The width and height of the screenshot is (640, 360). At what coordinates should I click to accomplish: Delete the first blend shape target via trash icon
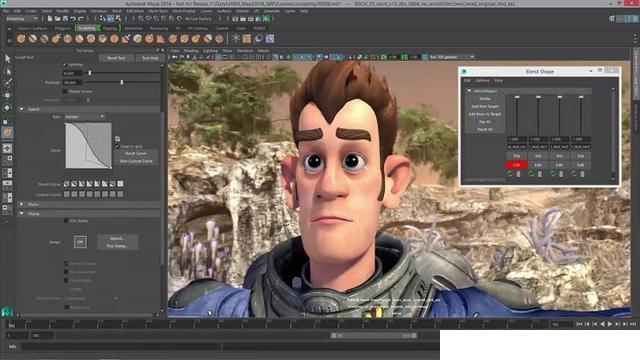518,174
